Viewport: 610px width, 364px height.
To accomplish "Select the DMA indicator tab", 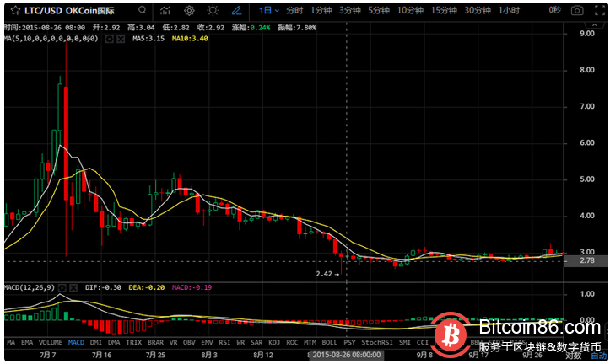I will 114,343.
